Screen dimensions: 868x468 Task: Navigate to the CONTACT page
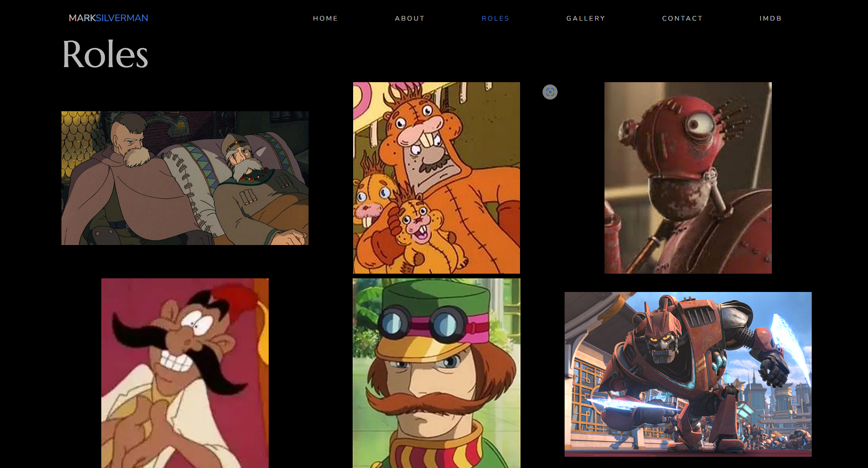tap(682, 18)
